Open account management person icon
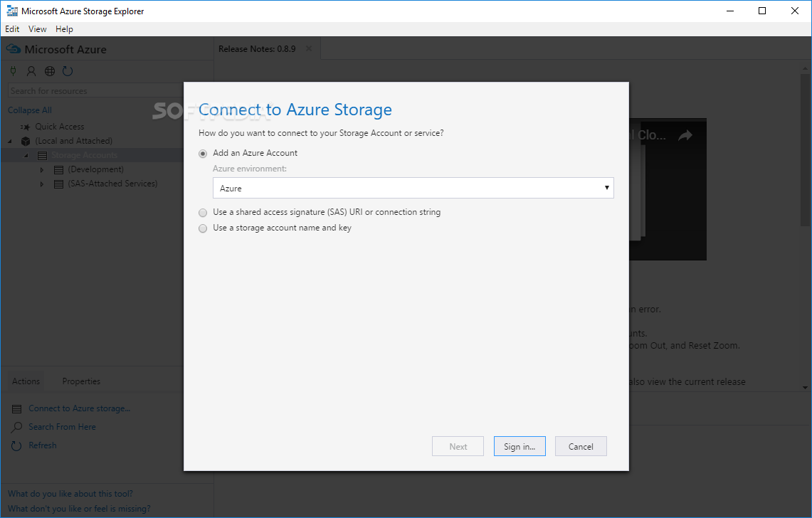 (x=31, y=71)
